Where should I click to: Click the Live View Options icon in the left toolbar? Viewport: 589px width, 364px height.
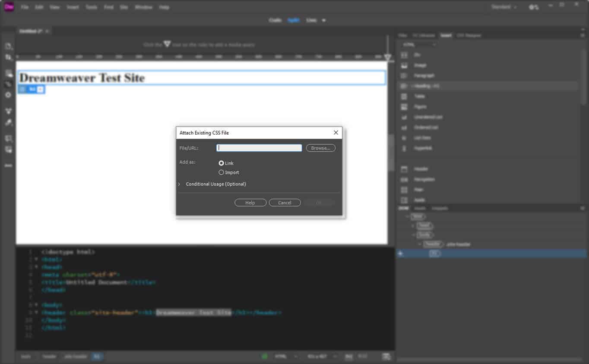(x=9, y=73)
